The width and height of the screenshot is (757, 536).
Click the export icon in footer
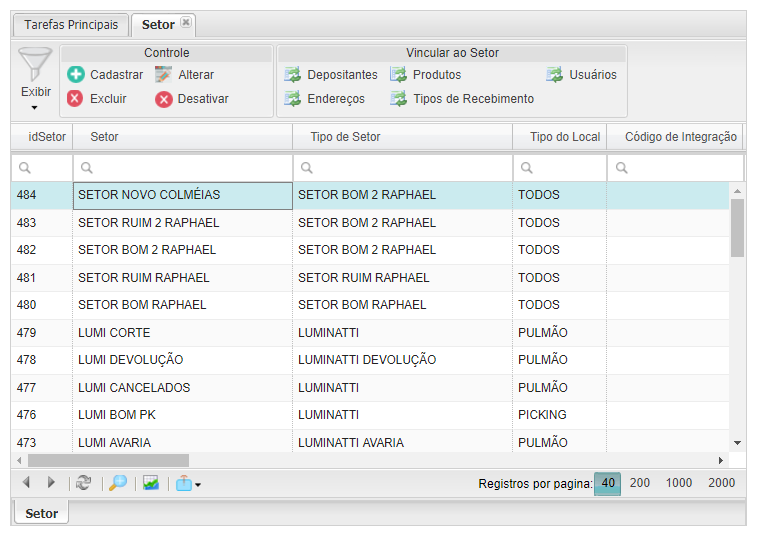[x=183, y=483]
